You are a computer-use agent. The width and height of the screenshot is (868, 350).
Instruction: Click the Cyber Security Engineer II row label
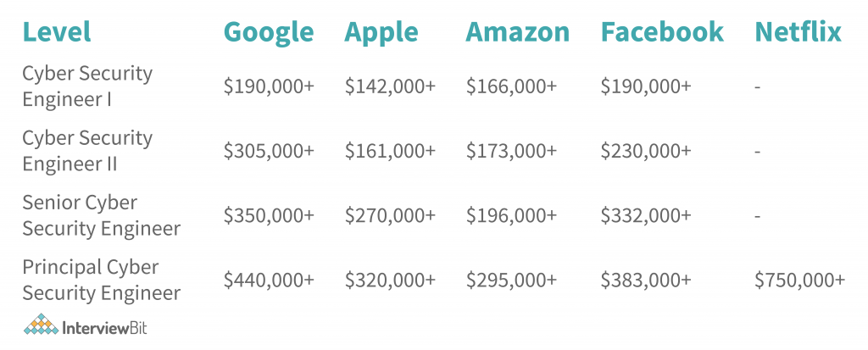pyautogui.click(x=87, y=151)
